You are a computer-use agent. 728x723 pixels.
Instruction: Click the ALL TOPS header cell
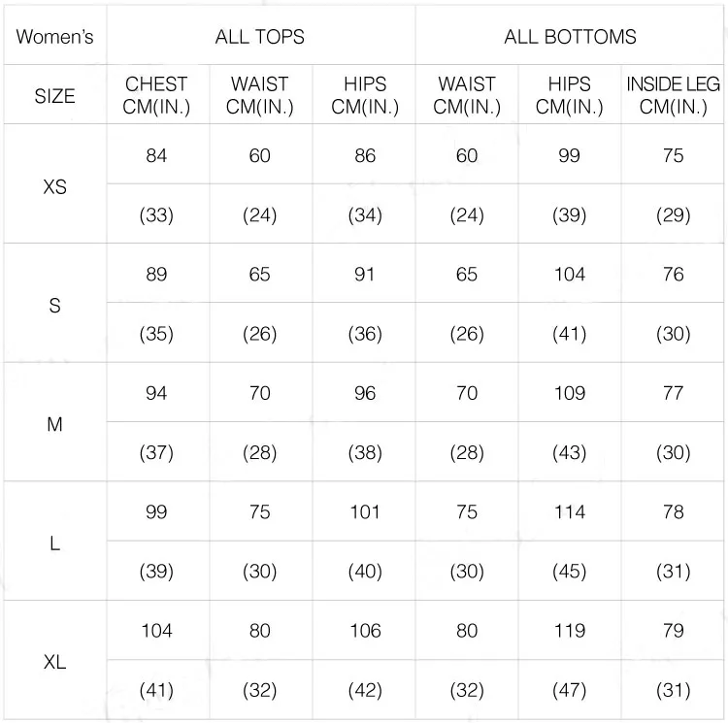pos(260,37)
